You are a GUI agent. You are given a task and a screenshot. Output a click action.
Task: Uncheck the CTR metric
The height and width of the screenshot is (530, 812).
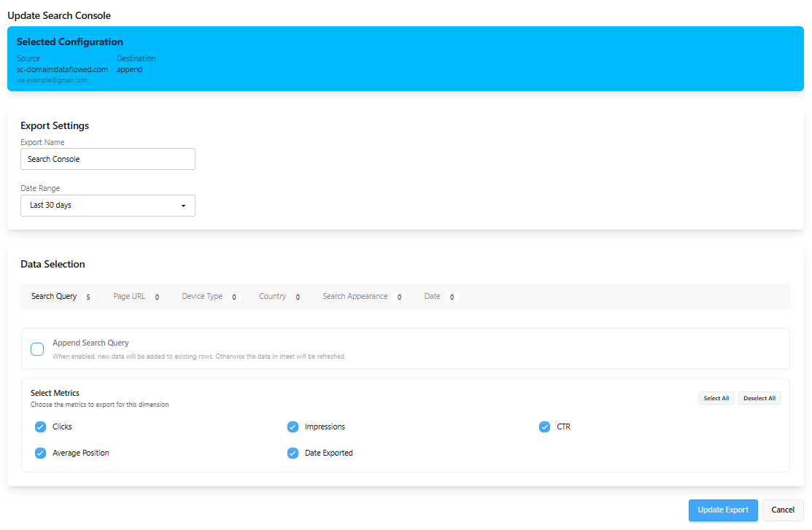545,426
